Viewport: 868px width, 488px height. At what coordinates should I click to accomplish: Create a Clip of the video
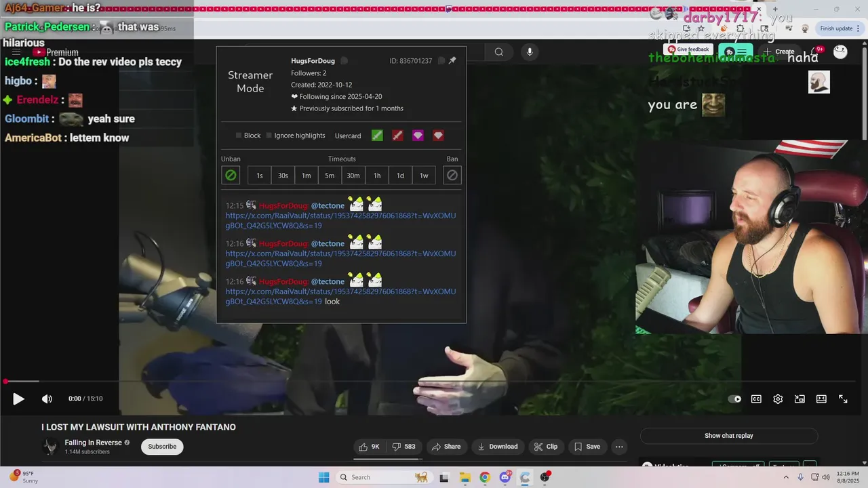(x=546, y=447)
